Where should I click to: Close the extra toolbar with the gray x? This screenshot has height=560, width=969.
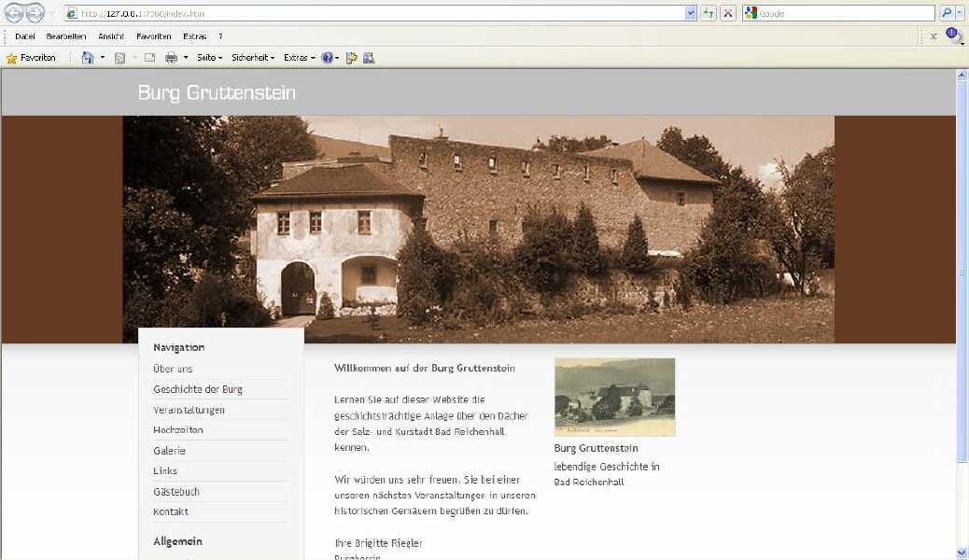tap(934, 36)
